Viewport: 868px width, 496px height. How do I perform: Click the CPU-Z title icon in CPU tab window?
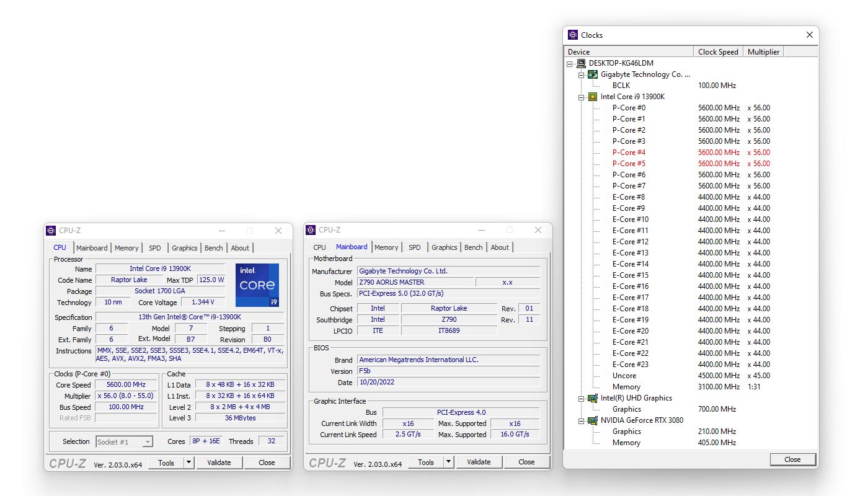click(x=51, y=231)
